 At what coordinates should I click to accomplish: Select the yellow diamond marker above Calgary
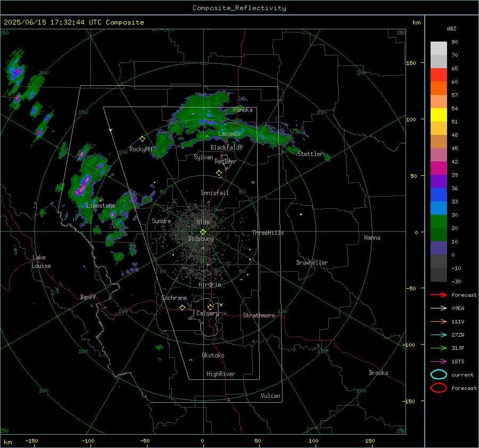click(210, 307)
